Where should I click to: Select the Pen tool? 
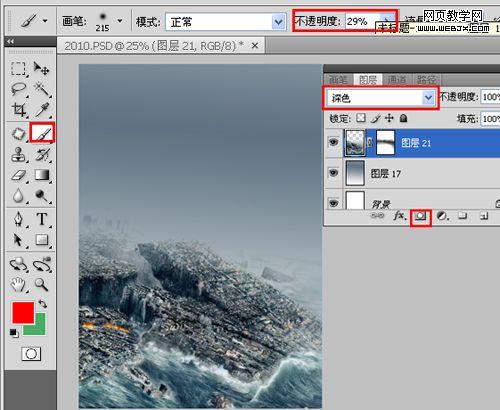[x=18, y=219]
